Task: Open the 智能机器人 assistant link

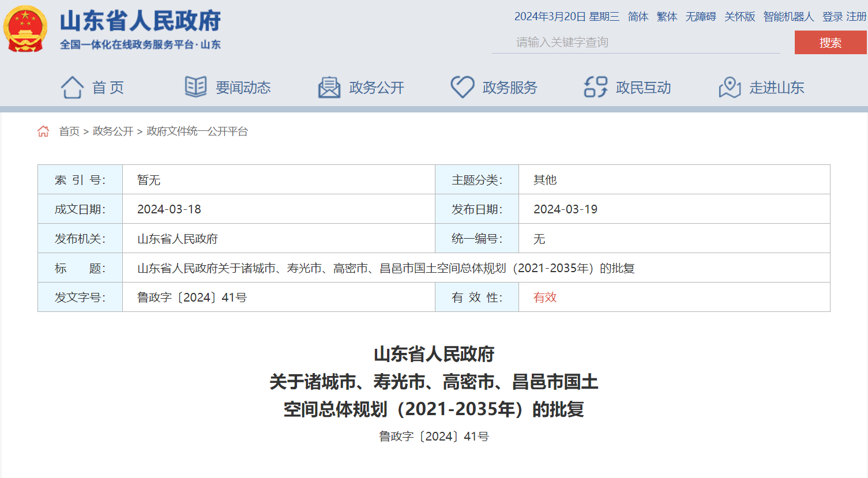Action: pyautogui.click(x=788, y=17)
